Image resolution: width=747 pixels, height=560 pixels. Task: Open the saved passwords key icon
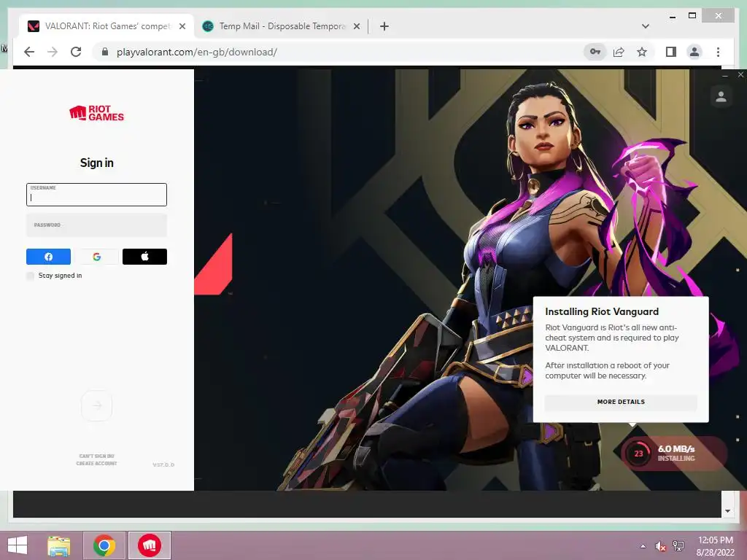coord(595,52)
